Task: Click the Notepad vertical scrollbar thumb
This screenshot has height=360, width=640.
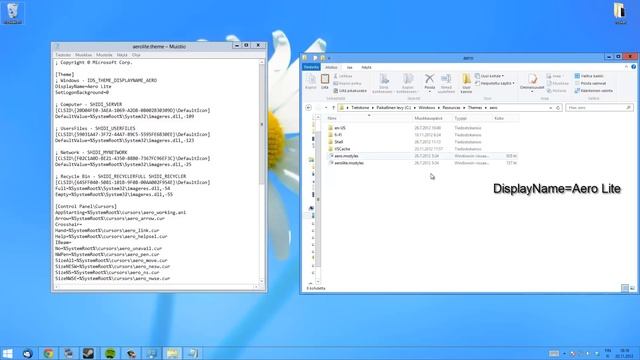Action: [x=262, y=124]
